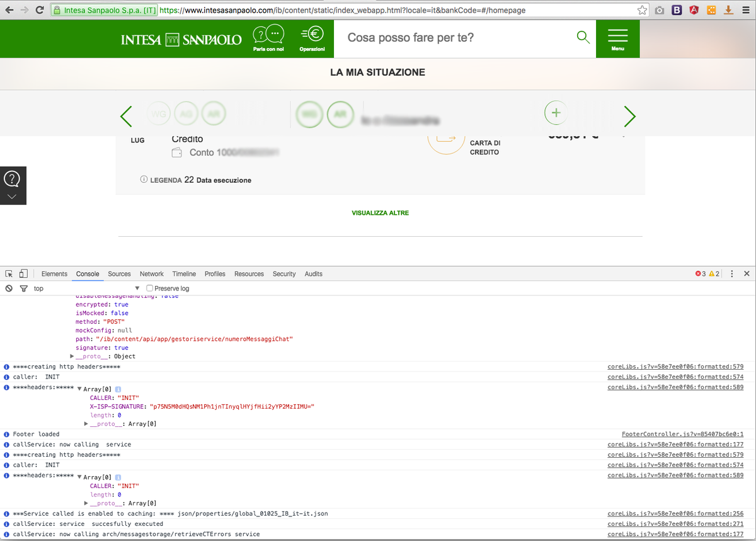756x541 pixels.
Task: Click VISUALIZZA ALTRE link
Action: tap(381, 213)
